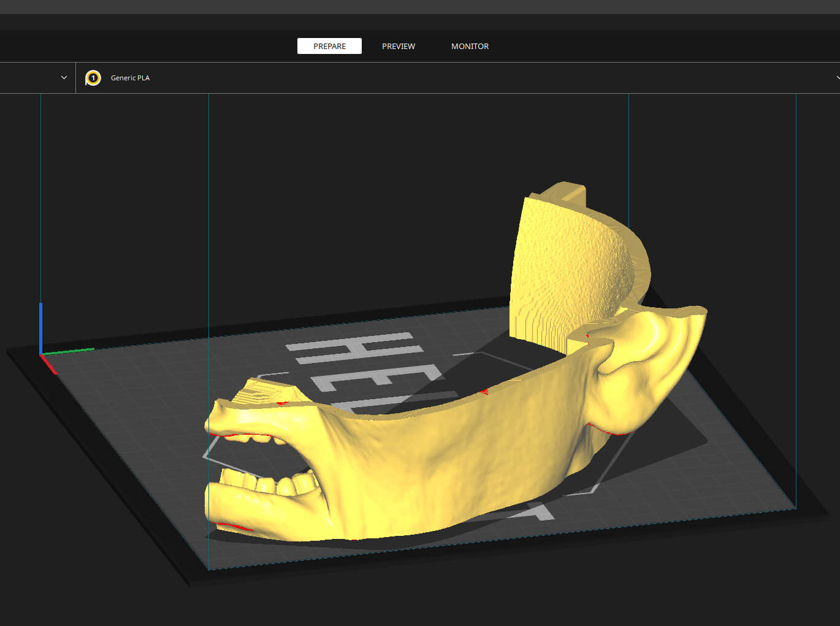Click the extruder 1 icon
The image size is (840, 626).
pyautogui.click(x=93, y=78)
